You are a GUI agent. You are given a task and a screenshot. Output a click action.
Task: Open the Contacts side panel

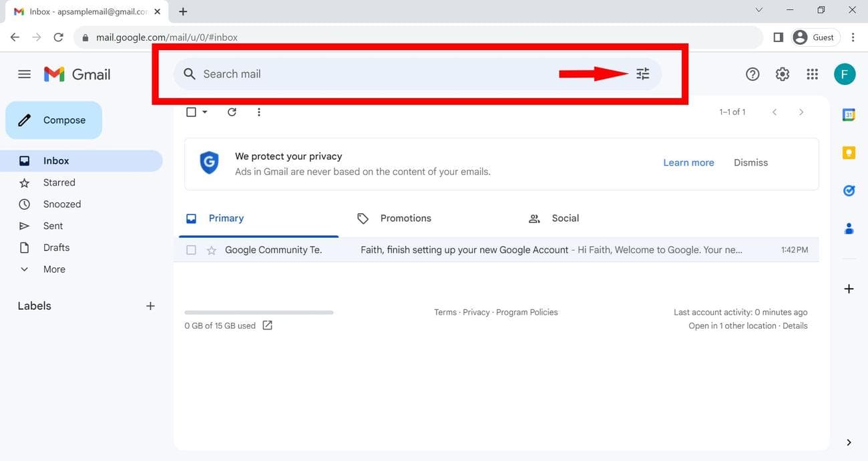(848, 228)
